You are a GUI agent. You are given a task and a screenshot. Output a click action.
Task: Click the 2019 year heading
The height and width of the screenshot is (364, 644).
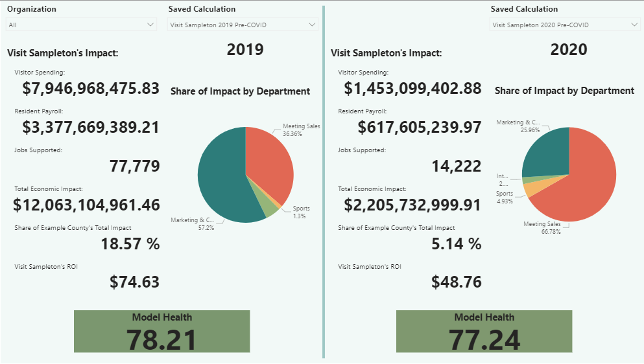pyautogui.click(x=245, y=50)
